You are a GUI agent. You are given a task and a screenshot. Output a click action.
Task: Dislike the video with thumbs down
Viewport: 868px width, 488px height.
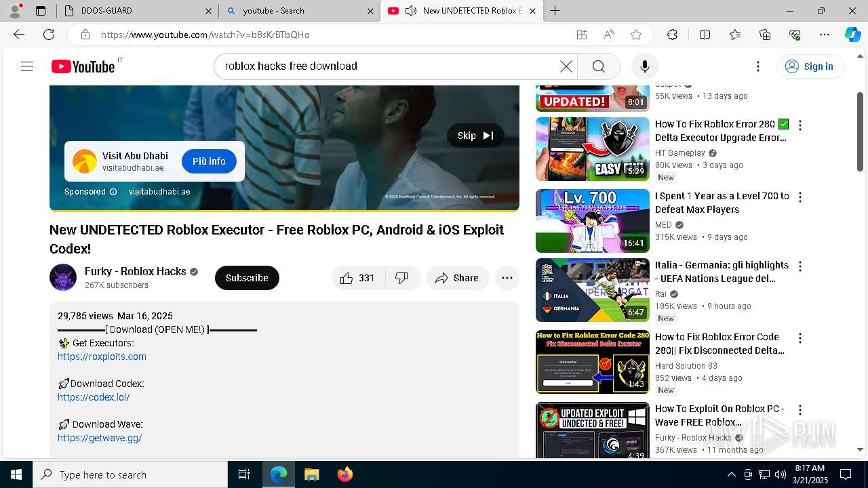402,278
